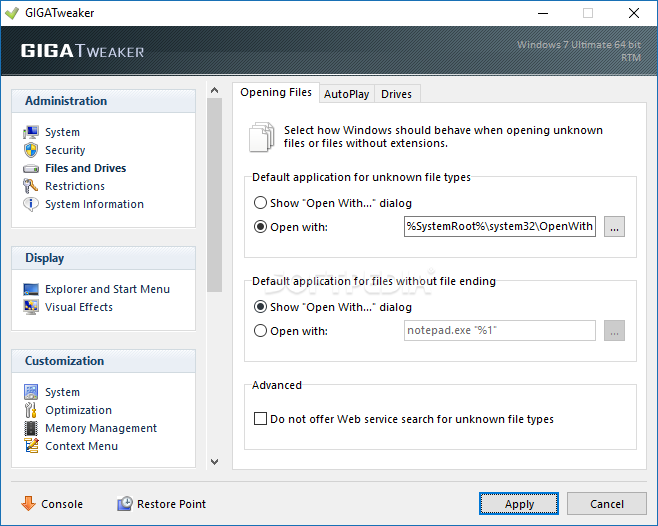This screenshot has height=526, width=658.
Task: Minimize the GIGATweaker window
Action: [x=543, y=13]
